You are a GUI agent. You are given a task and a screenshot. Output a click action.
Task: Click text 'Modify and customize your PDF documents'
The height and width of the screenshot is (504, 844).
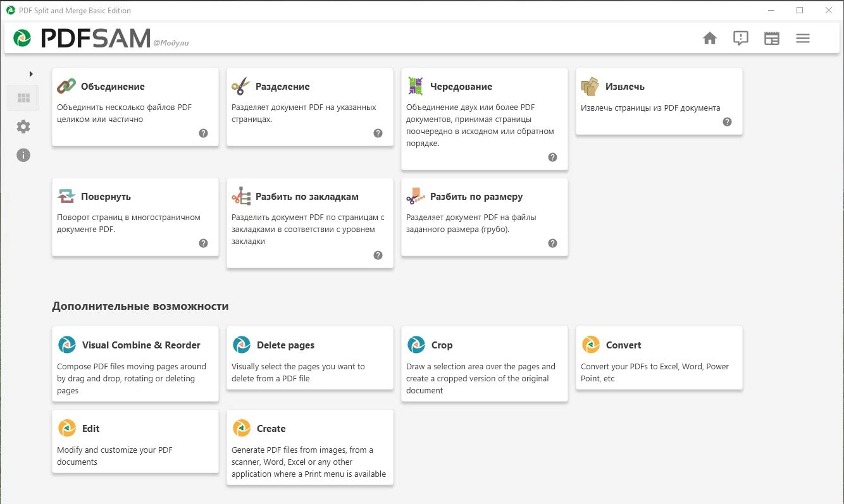(x=115, y=456)
